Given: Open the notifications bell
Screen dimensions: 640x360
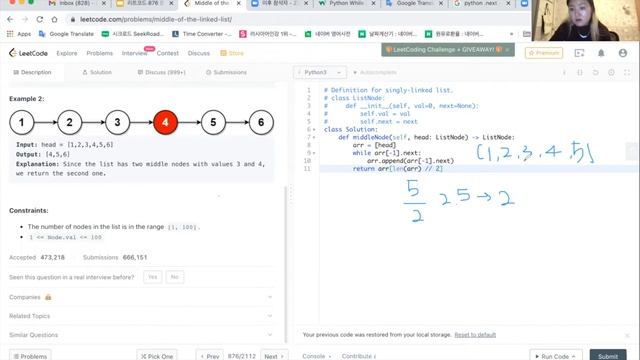Looking at the screenshot, I should click(x=601, y=53).
